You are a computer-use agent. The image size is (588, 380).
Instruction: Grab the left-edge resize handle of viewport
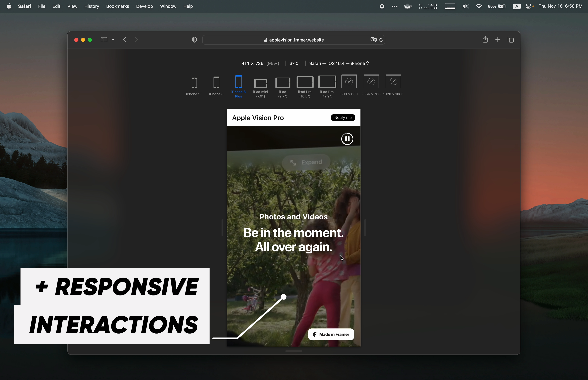click(x=222, y=228)
